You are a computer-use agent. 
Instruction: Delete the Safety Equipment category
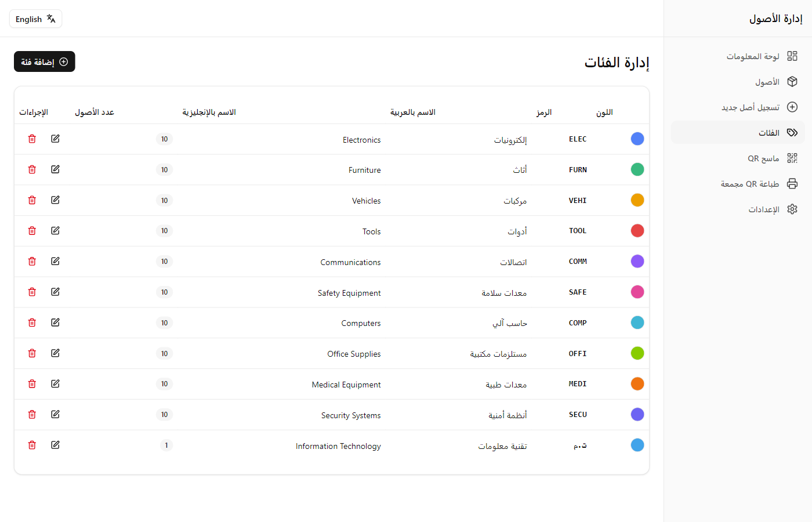(32, 292)
